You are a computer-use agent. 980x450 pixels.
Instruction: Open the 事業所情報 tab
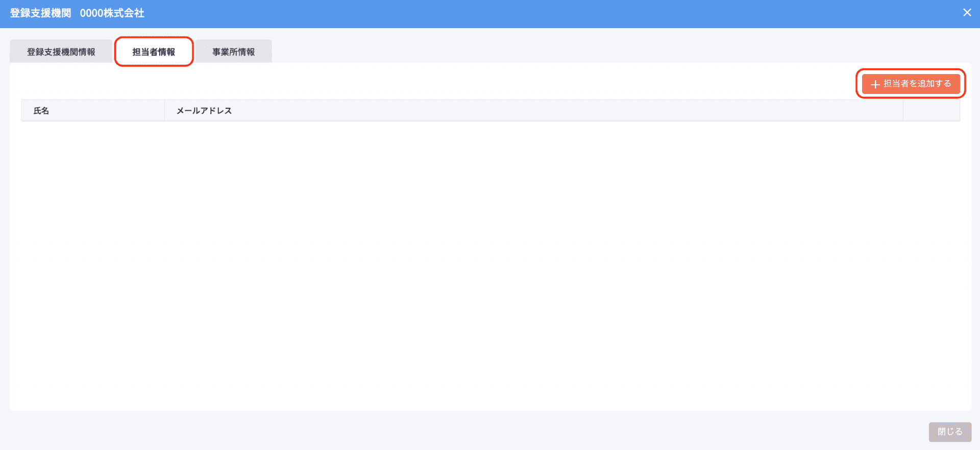pos(234,52)
